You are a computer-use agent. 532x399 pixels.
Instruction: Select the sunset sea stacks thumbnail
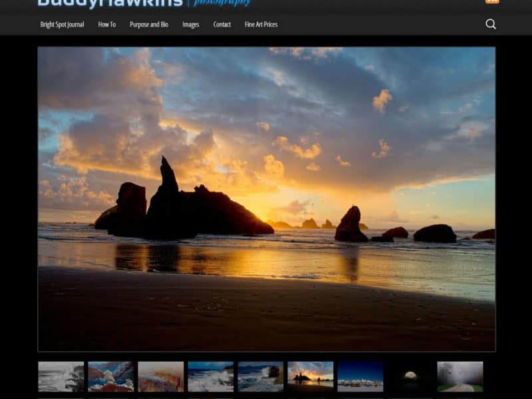pos(311,376)
